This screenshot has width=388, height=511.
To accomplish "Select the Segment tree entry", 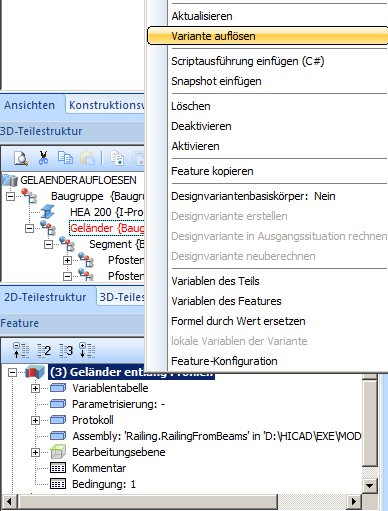I will pos(117,244).
